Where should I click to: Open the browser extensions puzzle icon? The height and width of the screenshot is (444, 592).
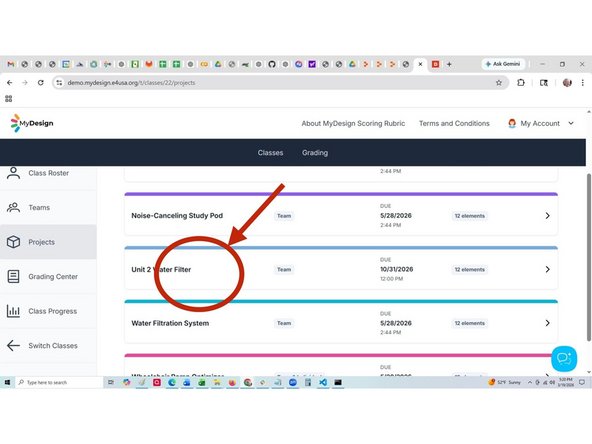[521, 83]
